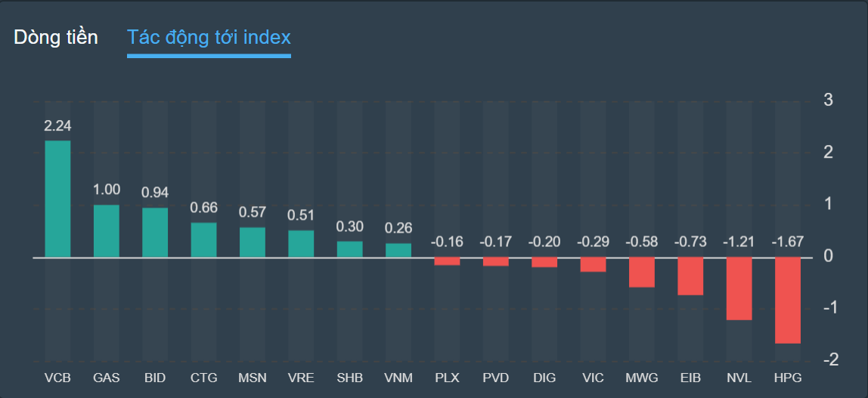Viewport: 868px width, 398px height.
Task: Click the red PLX bar
Action: click(x=447, y=261)
